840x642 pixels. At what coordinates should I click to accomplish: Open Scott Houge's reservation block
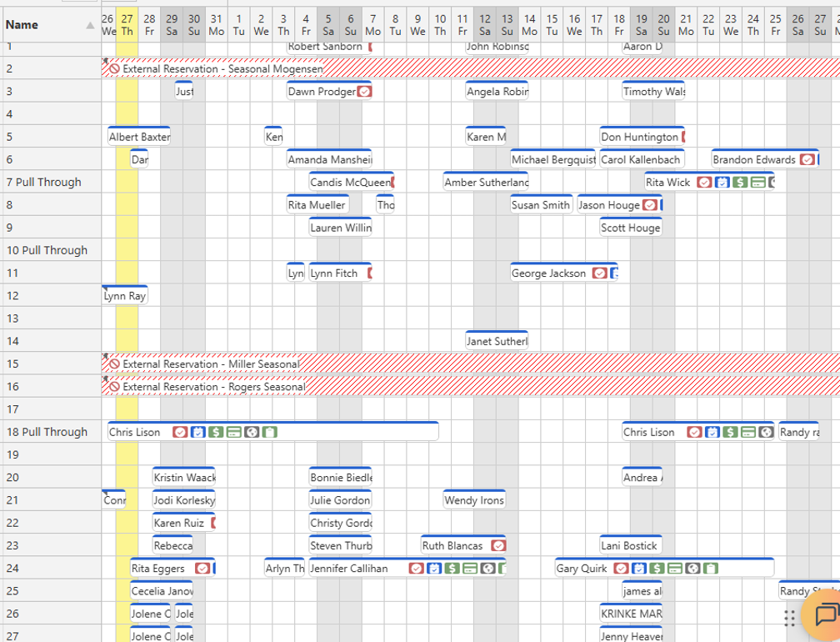pyautogui.click(x=631, y=228)
